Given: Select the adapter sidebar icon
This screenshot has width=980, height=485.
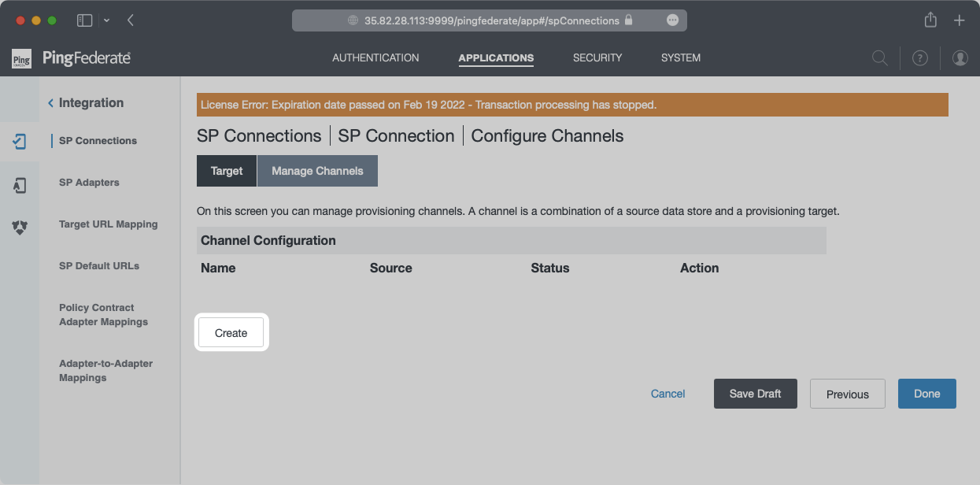Looking at the screenshot, I should (20, 185).
